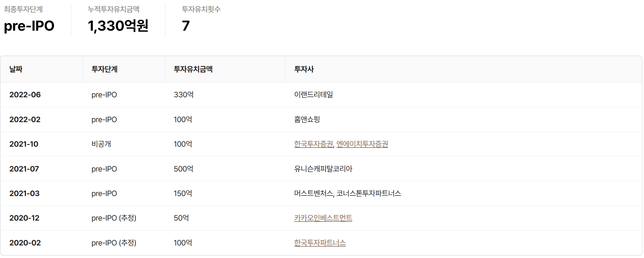Select the 유니슨캐피탈코리아 investor cell
Image resolution: width=644 pixels, height=258 pixels.
pyautogui.click(x=323, y=169)
